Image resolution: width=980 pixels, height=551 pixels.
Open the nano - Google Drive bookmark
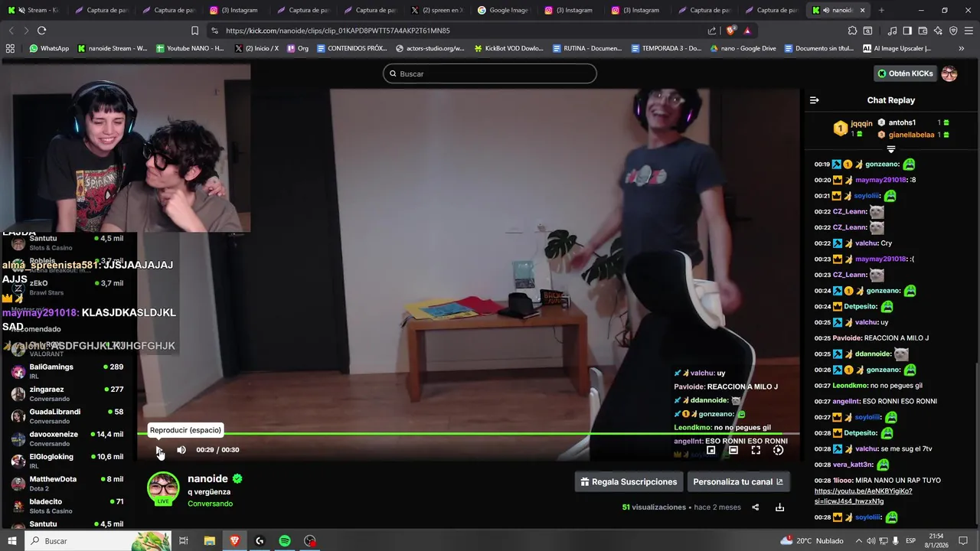click(743, 48)
